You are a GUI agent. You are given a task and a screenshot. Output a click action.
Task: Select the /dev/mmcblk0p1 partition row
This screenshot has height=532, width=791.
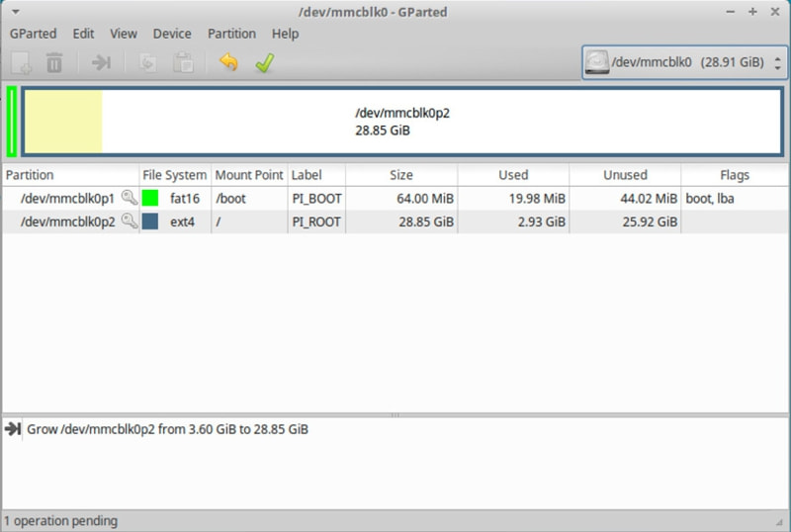395,198
